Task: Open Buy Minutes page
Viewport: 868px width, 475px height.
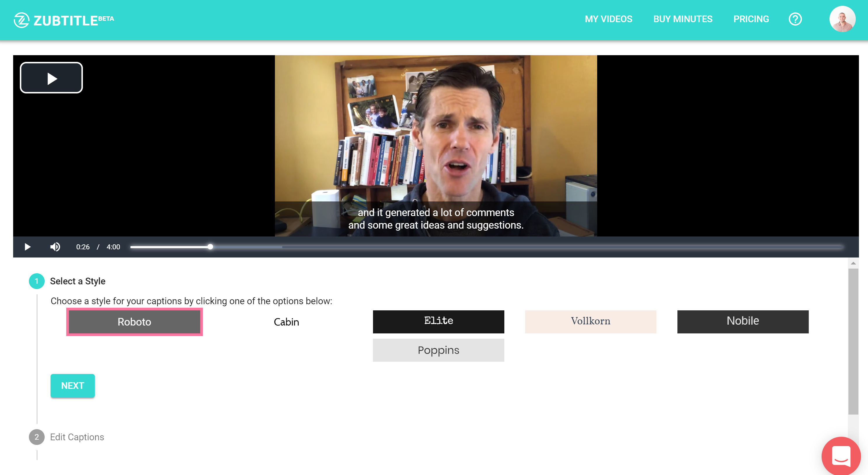Action: (x=683, y=19)
